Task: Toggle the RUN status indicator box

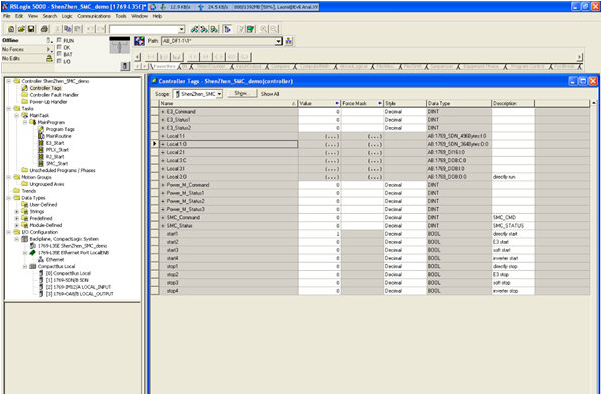Action: pos(59,40)
